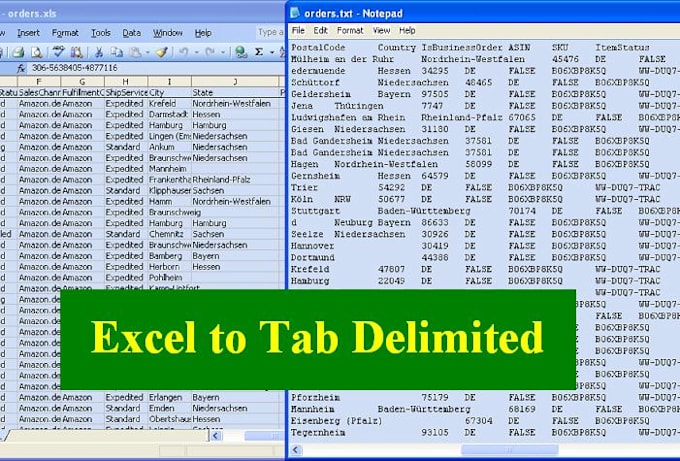Screen dimensions: 680x461
Task: Run the Spelling check icon
Action: 58,52
